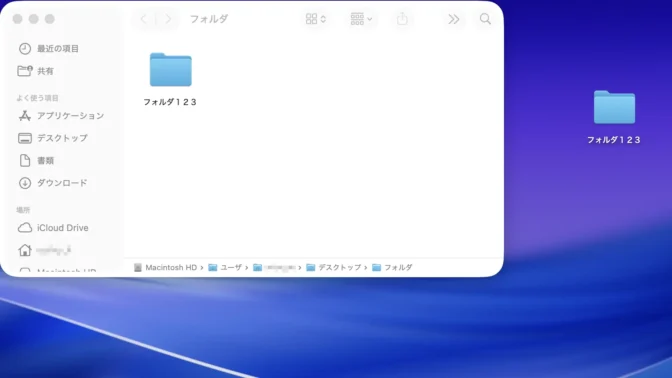Select iCloud Drive in sidebar
This screenshot has width=672, height=378.
click(x=63, y=228)
